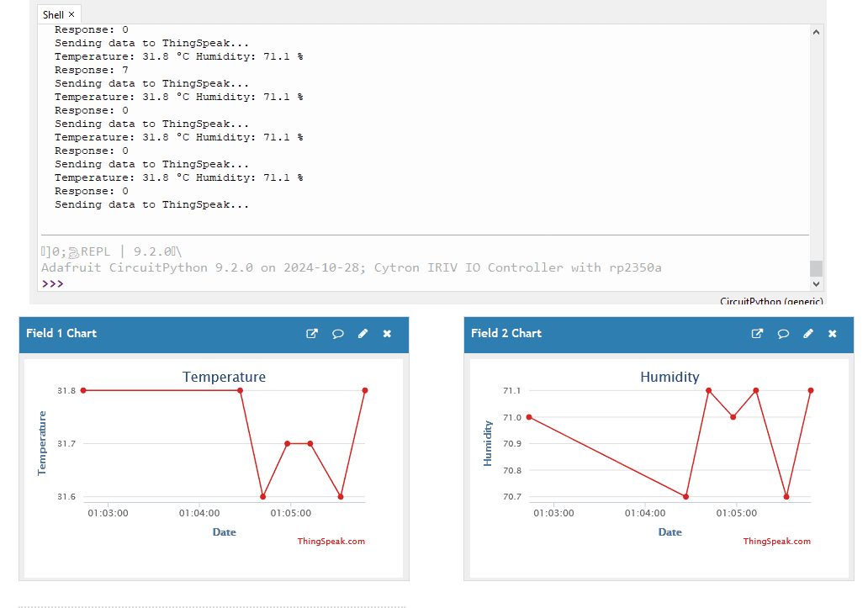Click the Temperature chart title
The width and height of the screenshot is (868, 608).
click(224, 377)
